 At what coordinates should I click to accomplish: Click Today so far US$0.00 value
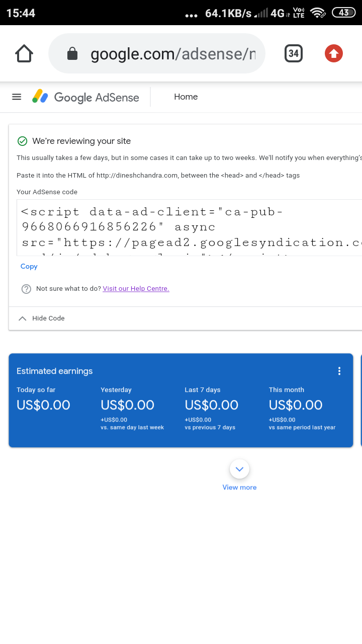43,405
